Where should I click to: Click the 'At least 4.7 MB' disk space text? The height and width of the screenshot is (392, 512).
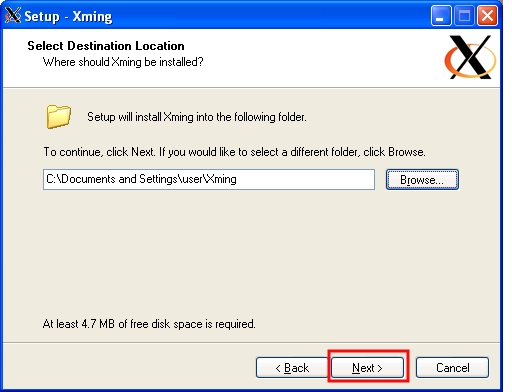click(149, 324)
